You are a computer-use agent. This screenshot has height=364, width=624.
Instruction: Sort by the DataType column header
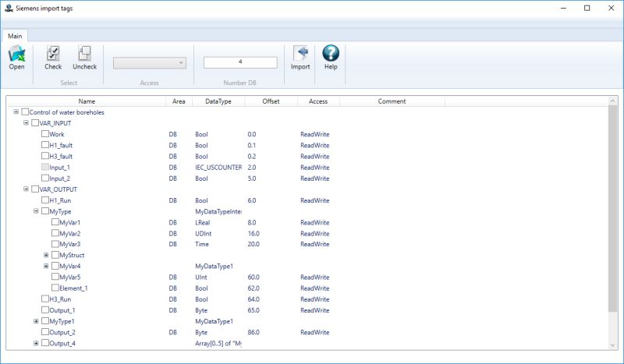pos(218,101)
